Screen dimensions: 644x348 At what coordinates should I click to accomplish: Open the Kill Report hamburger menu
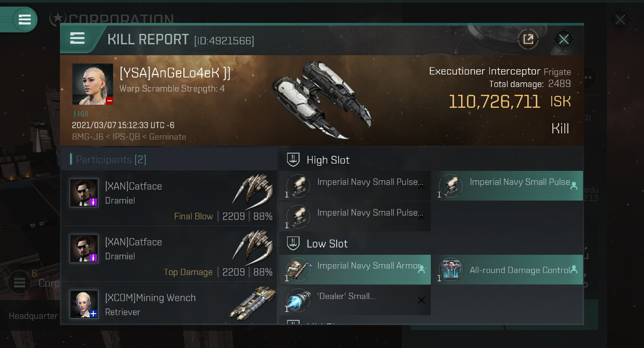pyautogui.click(x=78, y=39)
